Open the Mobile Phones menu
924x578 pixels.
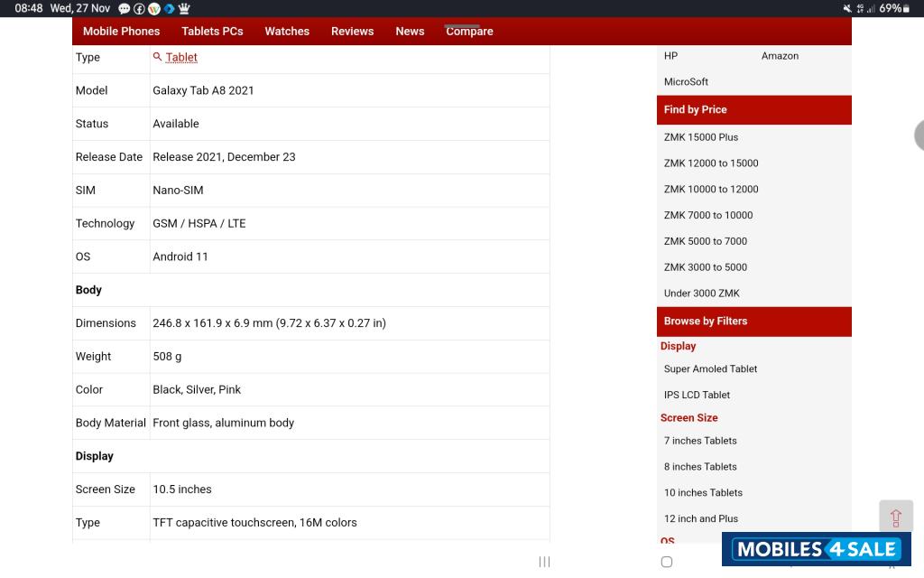(121, 31)
